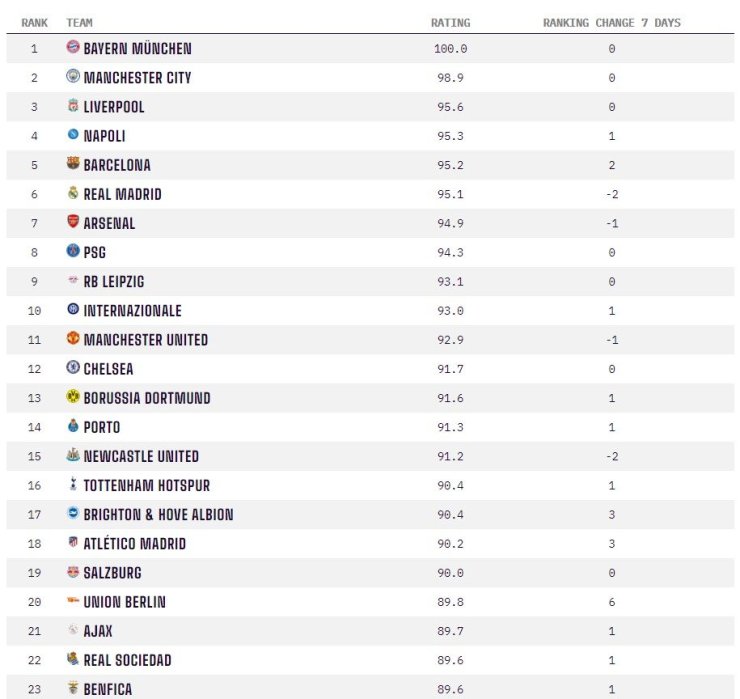Click the Salzburg club crest icon
The image size is (740, 699).
[73, 572]
